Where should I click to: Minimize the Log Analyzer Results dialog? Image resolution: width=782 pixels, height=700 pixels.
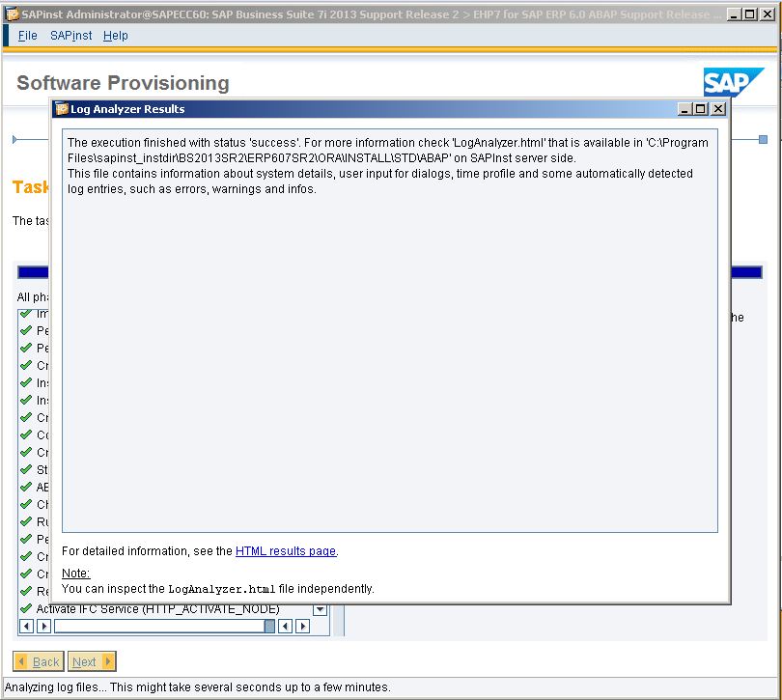click(x=684, y=109)
